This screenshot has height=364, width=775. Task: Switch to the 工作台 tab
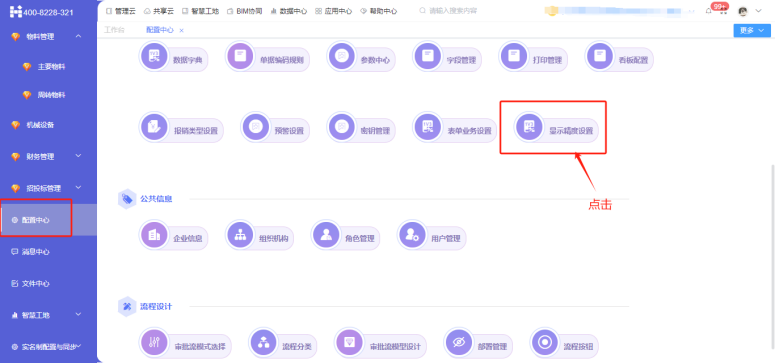tap(114, 30)
